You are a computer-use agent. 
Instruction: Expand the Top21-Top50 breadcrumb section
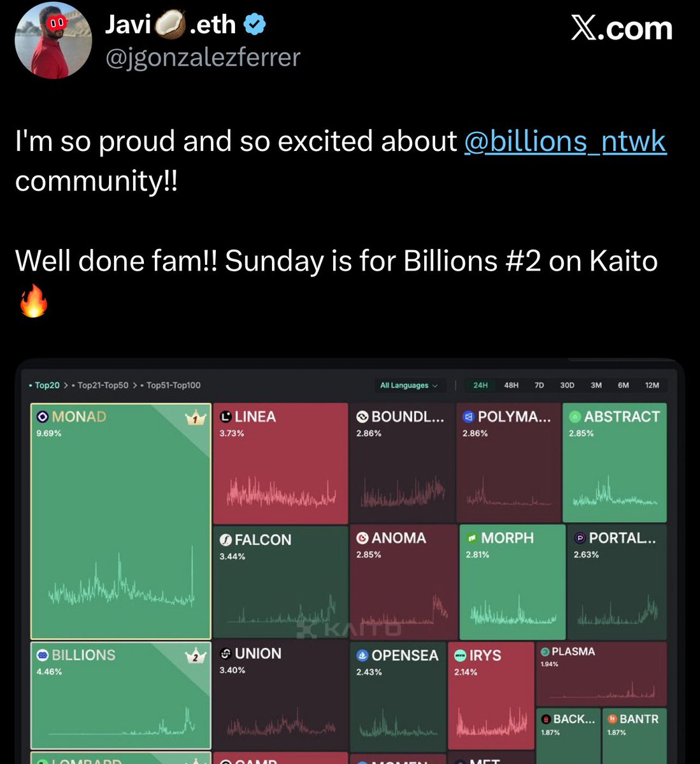[x=103, y=385]
